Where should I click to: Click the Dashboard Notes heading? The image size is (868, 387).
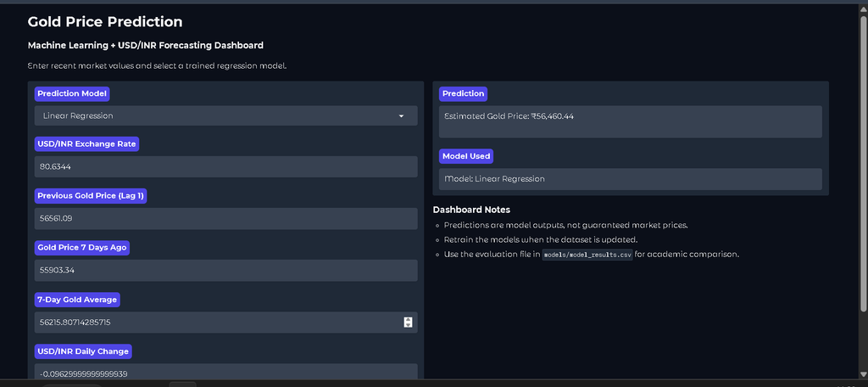(x=471, y=210)
